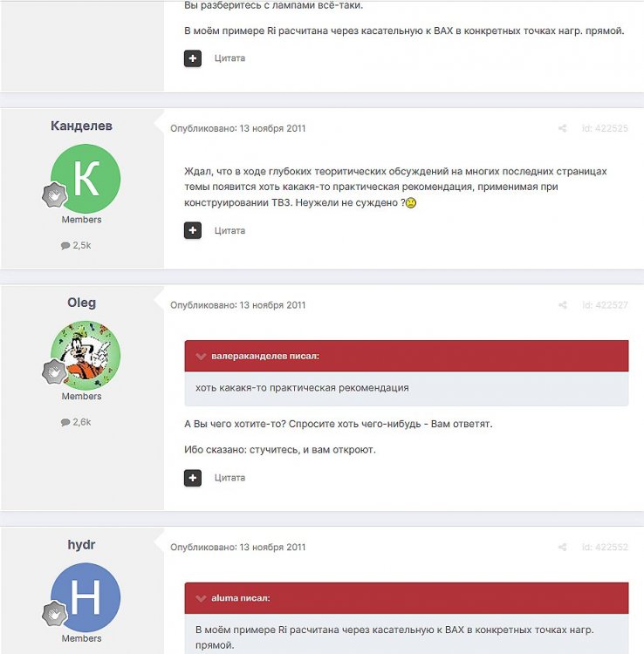Share hydr's post via share icon
This screenshot has width=644, height=654.
(562, 547)
